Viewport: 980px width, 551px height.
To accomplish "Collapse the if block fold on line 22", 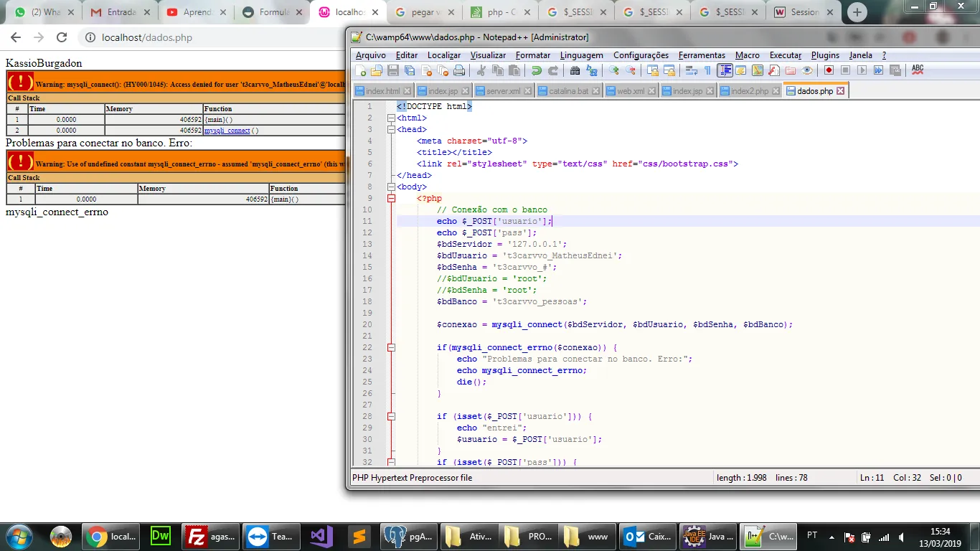I will (x=391, y=347).
